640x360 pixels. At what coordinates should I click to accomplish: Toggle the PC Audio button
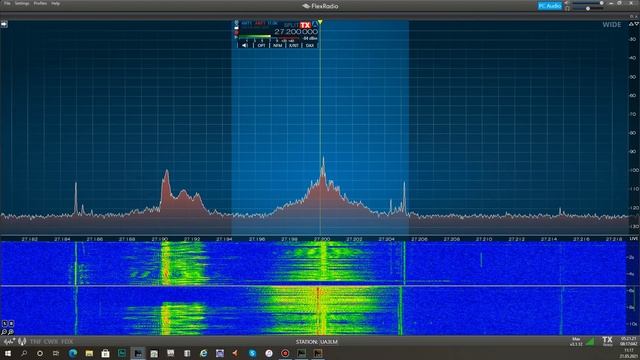point(550,6)
